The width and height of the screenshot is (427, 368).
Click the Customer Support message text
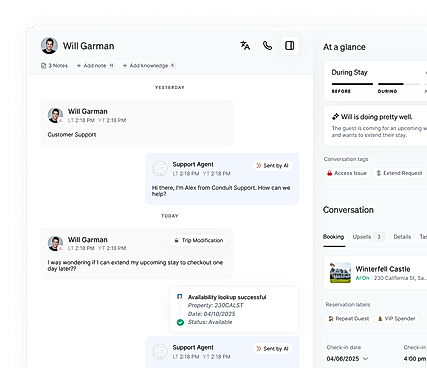72,135
